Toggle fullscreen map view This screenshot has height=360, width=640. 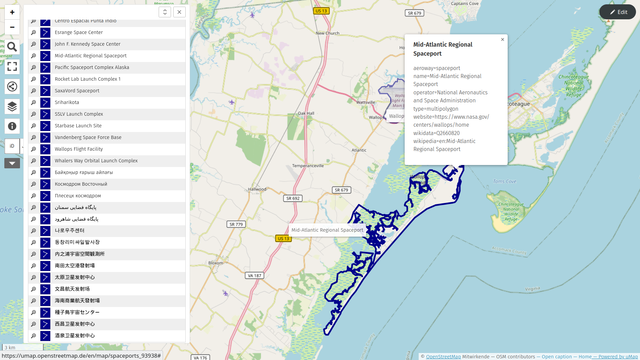12,67
